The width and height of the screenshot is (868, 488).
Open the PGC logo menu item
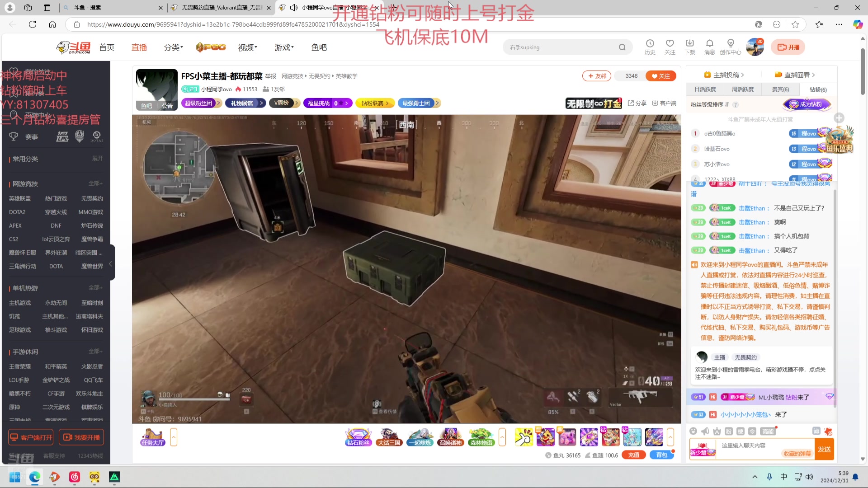[211, 47]
